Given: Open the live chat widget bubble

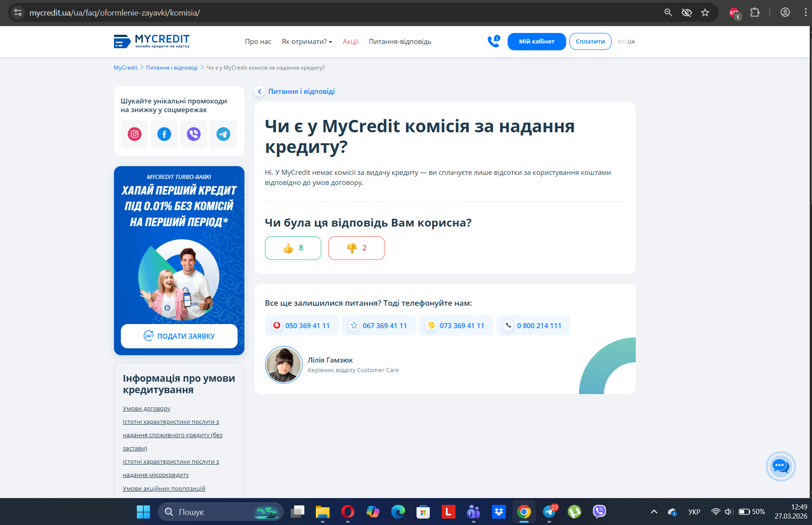Looking at the screenshot, I should click(x=780, y=466).
